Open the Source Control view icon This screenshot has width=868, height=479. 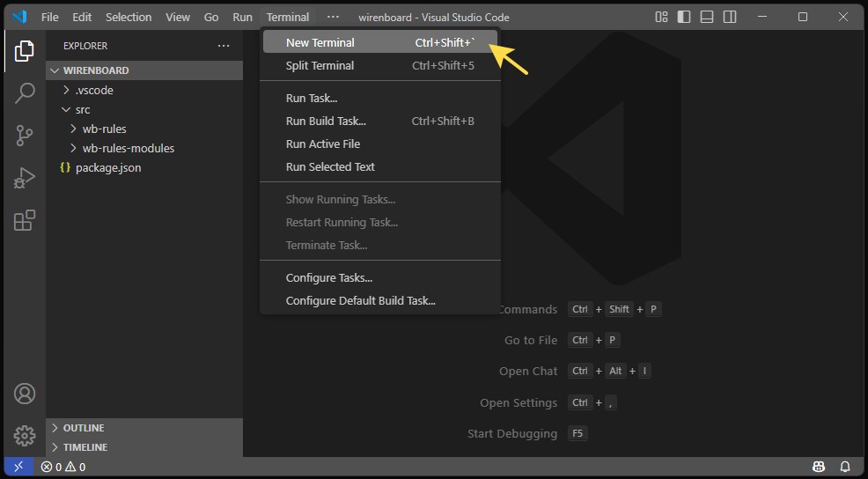(25, 136)
